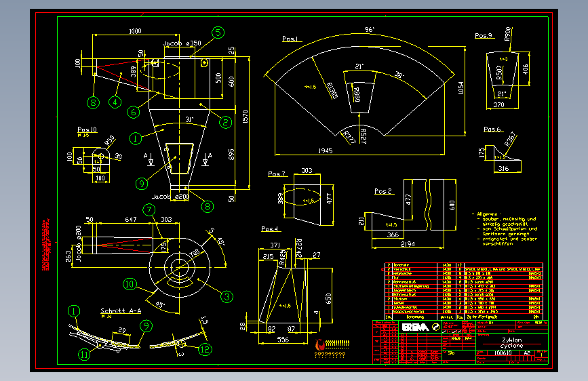Select position balloon number 3
The height and width of the screenshot is (381, 588).
[227, 297]
